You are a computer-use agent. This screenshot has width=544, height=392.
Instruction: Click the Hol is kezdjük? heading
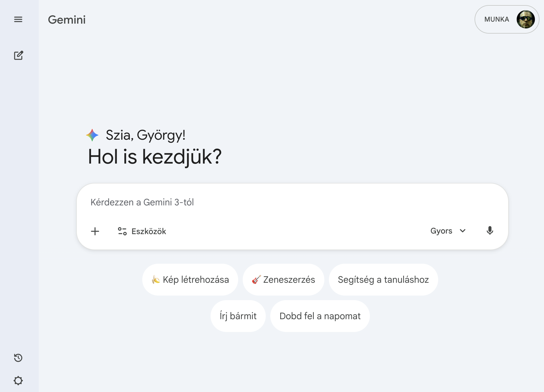tap(155, 157)
